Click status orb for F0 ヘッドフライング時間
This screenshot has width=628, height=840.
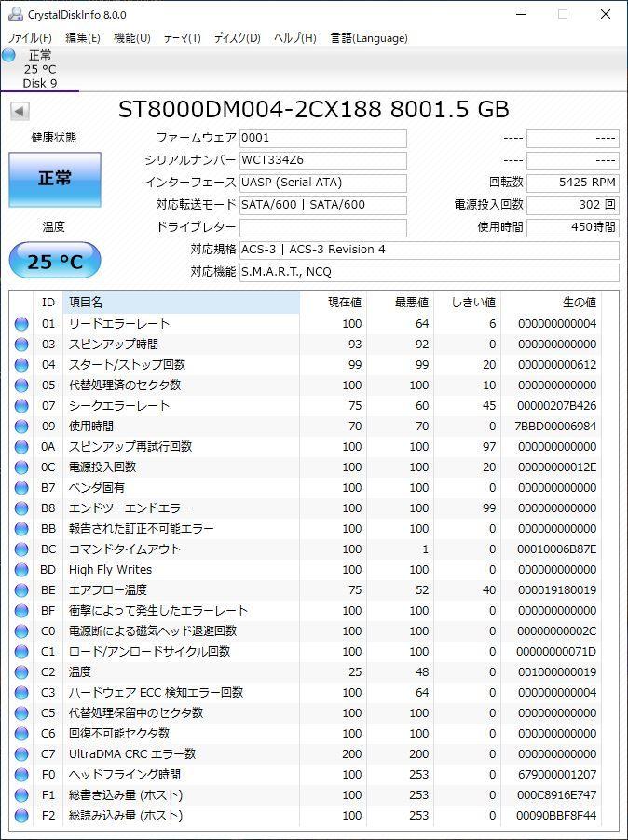[21, 774]
